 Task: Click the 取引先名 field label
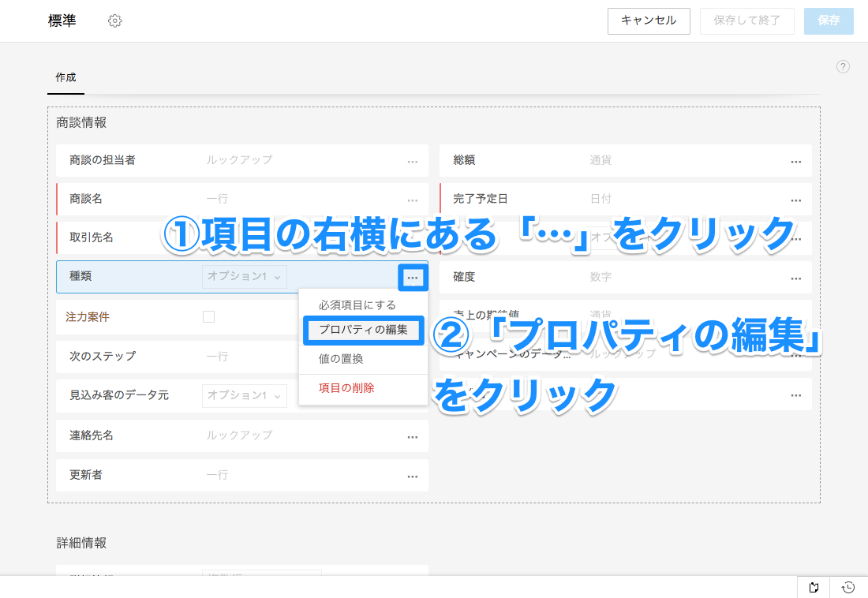click(92, 237)
